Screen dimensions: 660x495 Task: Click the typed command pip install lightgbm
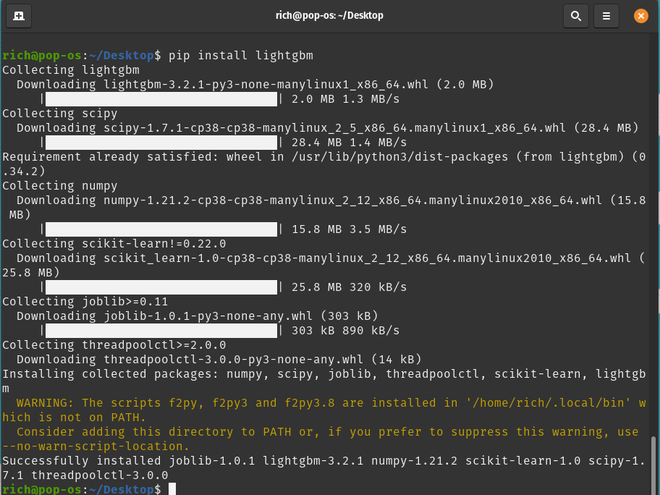point(241,56)
